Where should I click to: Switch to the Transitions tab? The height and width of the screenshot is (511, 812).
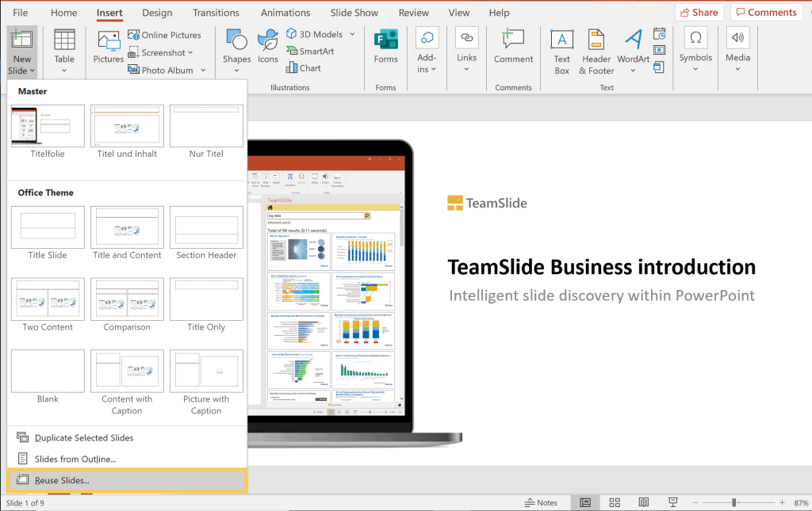pyautogui.click(x=216, y=13)
